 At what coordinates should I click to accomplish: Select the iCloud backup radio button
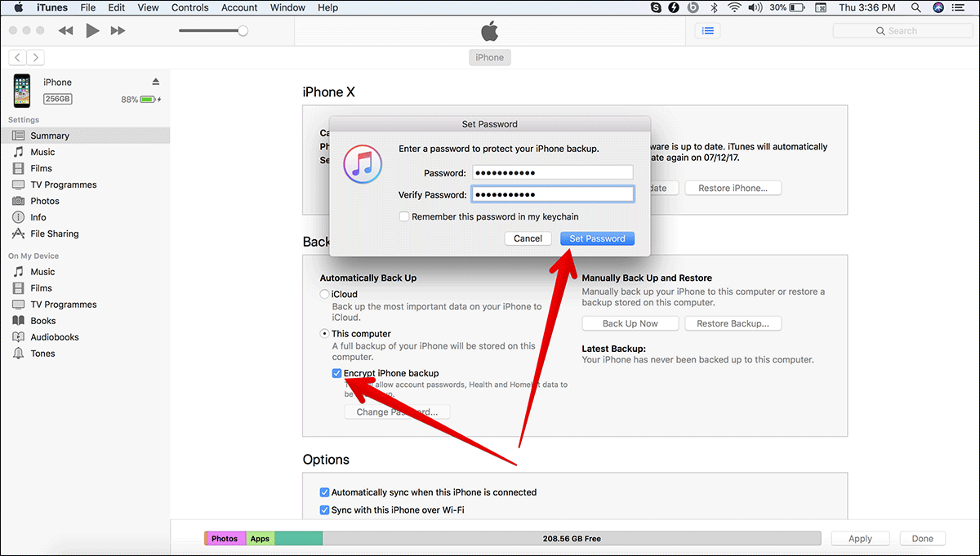coord(325,294)
